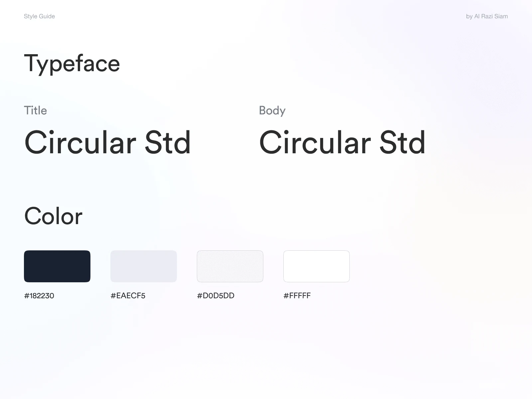Screen dimensions: 532x399
Task: Click the word Std in the Title font sample
Action: click(x=168, y=142)
